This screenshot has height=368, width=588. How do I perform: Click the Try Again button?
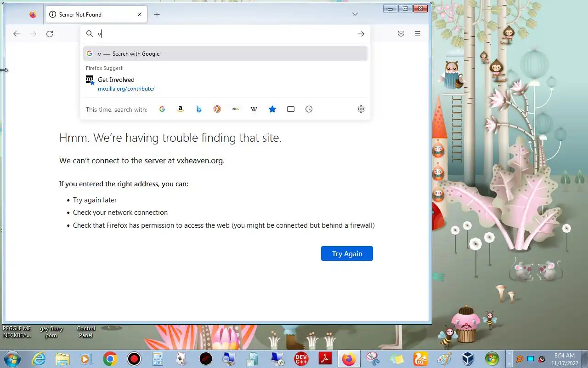click(347, 253)
